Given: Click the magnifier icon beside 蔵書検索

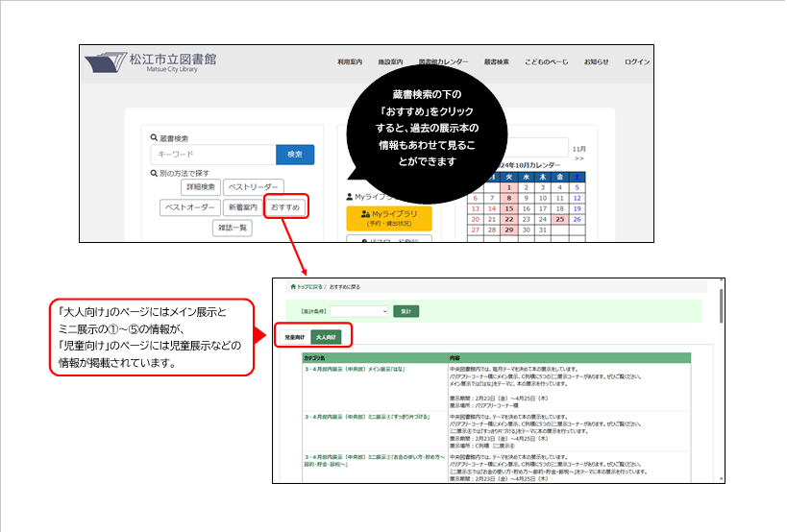Looking at the screenshot, I should [154, 137].
